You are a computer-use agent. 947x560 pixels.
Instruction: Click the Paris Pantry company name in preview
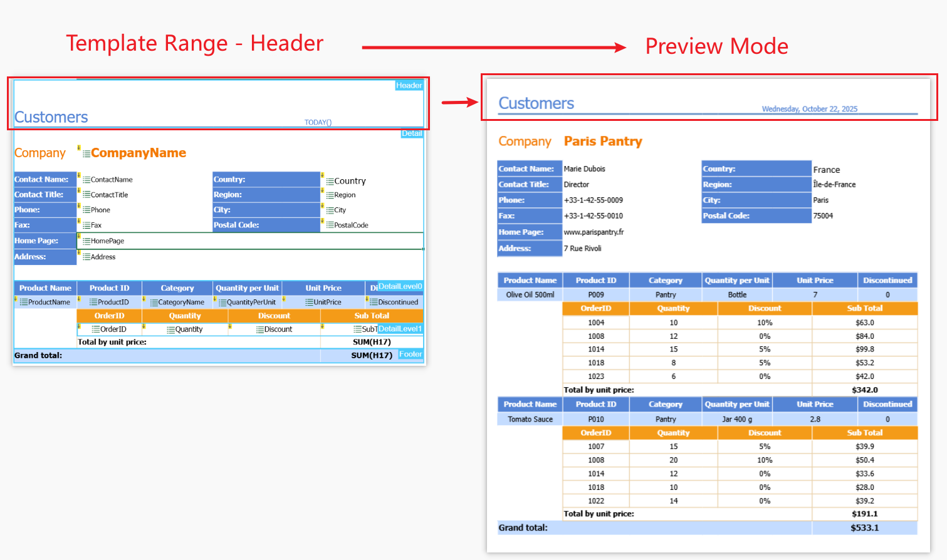pyautogui.click(x=602, y=142)
